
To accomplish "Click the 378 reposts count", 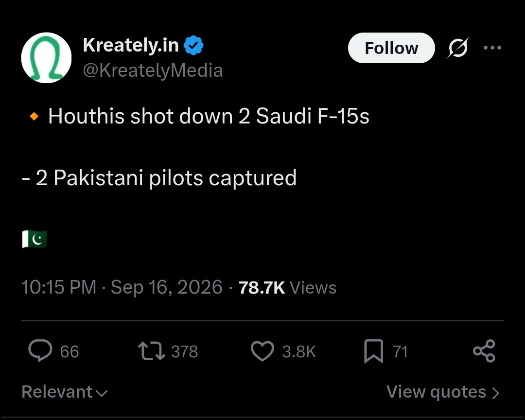I will pyautogui.click(x=185, y=351).
